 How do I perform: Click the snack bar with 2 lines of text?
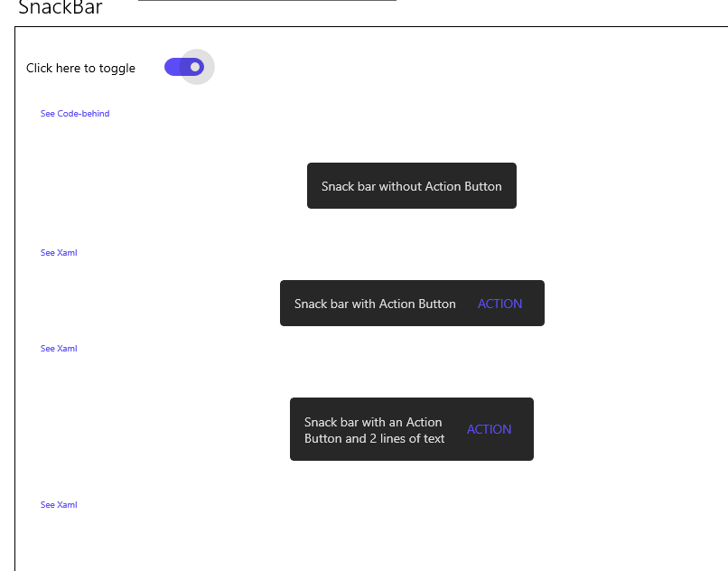(x=411, y=429)
